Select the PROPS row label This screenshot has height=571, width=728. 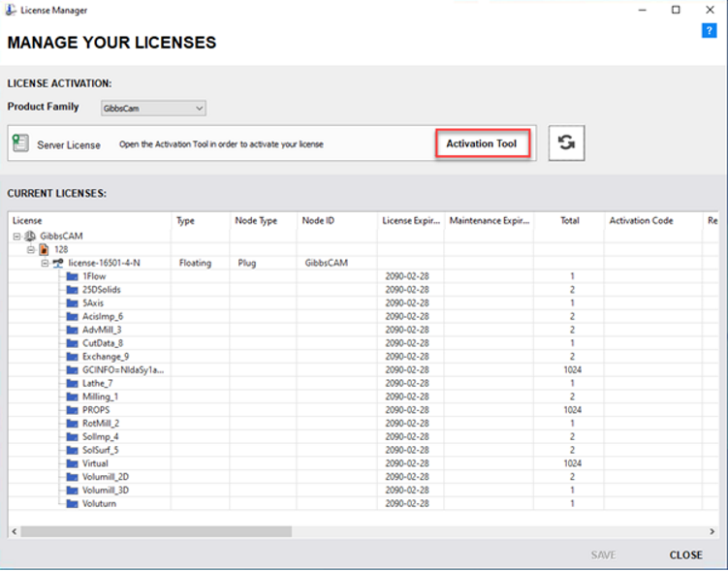[96, 410]
